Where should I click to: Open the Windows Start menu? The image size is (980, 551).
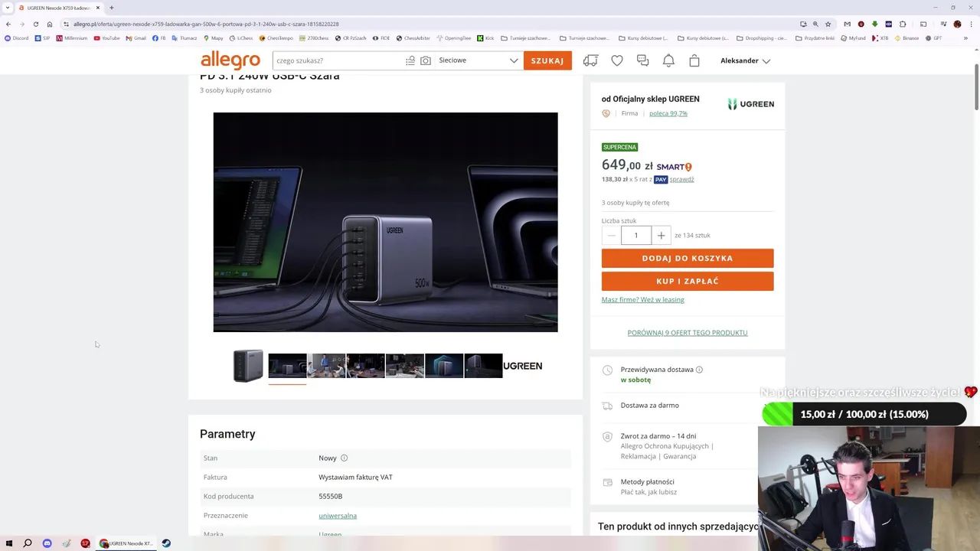click(x=9, y=543)
